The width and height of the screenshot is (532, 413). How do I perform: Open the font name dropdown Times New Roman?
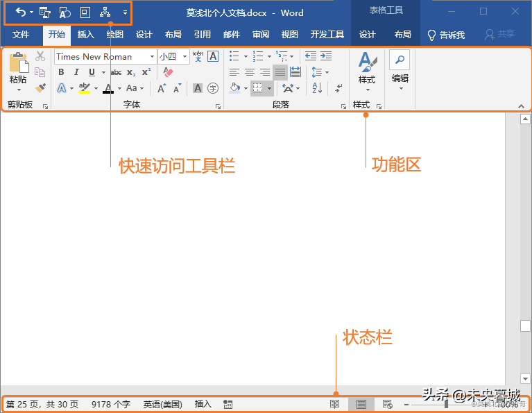[152, 57]
